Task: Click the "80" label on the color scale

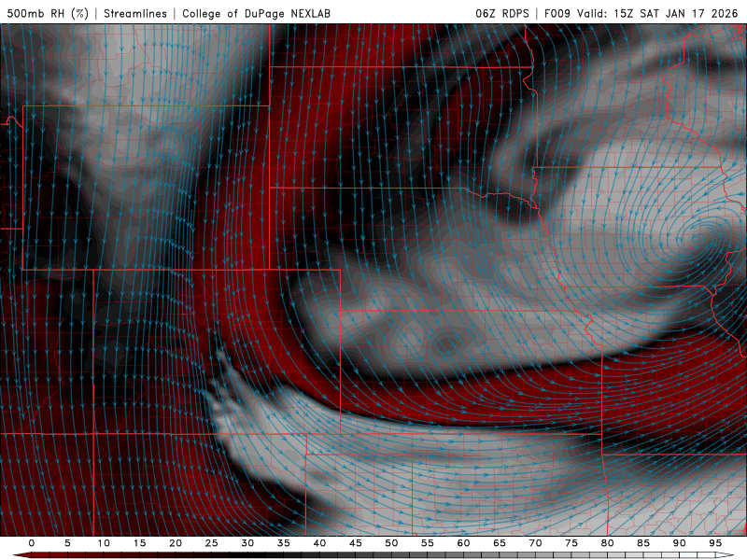Action: [607, 543]
